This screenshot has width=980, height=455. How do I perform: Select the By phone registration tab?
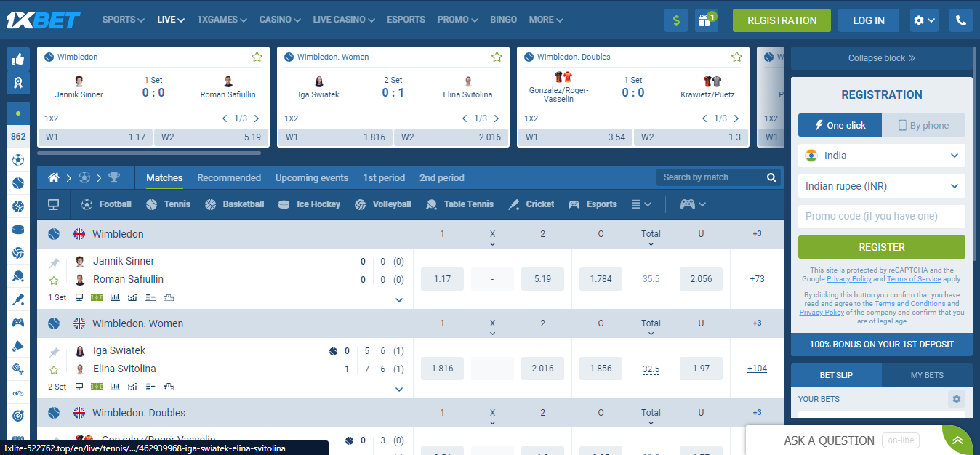[x=924, y=125]
